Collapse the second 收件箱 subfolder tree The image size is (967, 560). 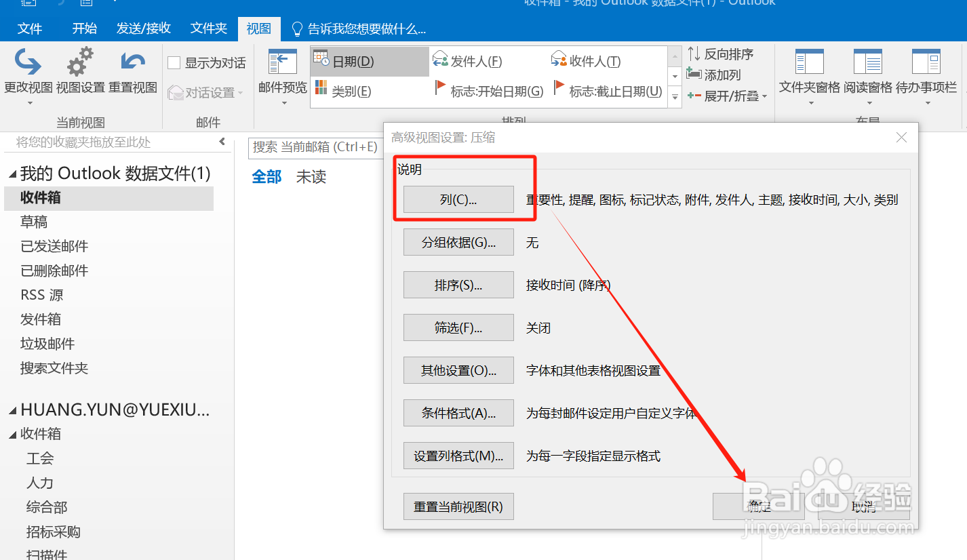tap(12, 435)
